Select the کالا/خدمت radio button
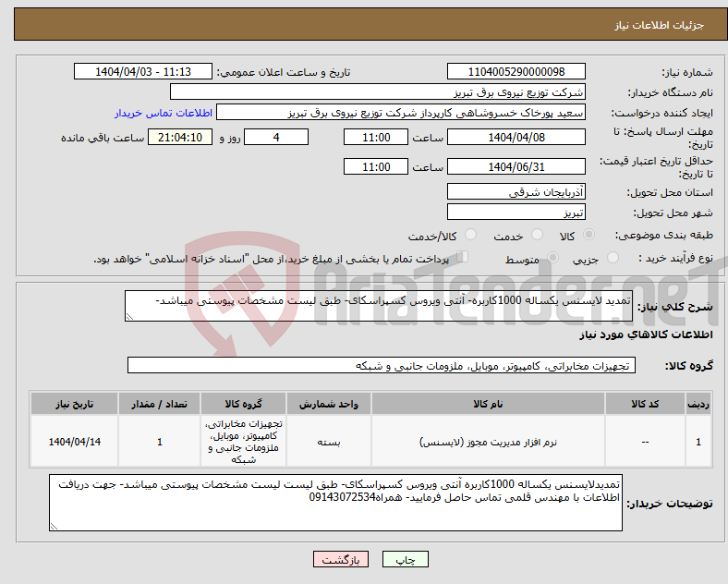 470,235
